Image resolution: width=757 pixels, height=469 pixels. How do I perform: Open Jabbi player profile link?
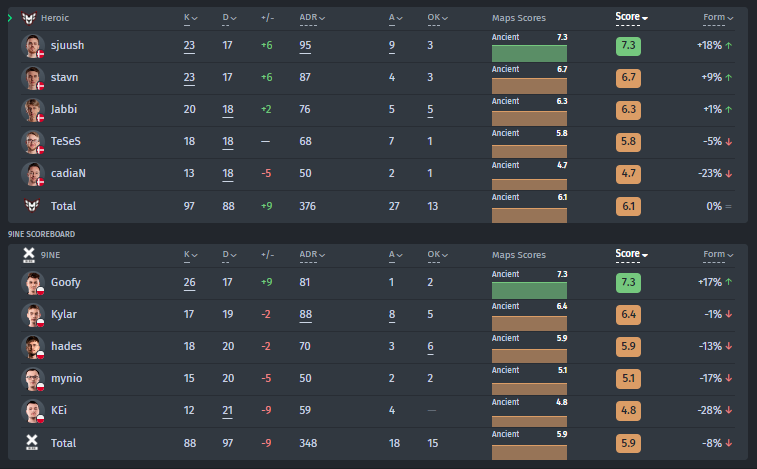coord(64,109)
